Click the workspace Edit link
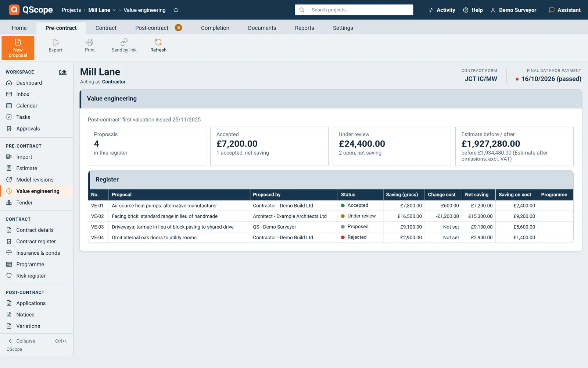This screenshot has height=368, width=588. click(x=63, y=72)
